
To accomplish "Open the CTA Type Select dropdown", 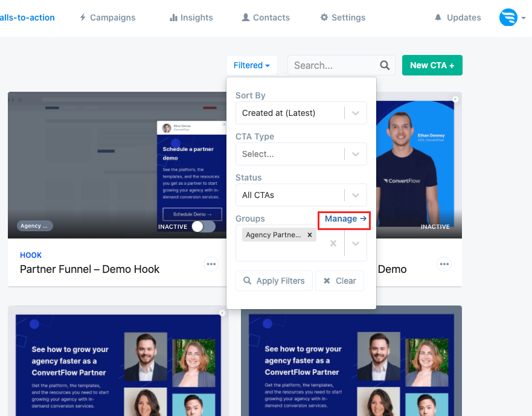I will click(301, 154).
